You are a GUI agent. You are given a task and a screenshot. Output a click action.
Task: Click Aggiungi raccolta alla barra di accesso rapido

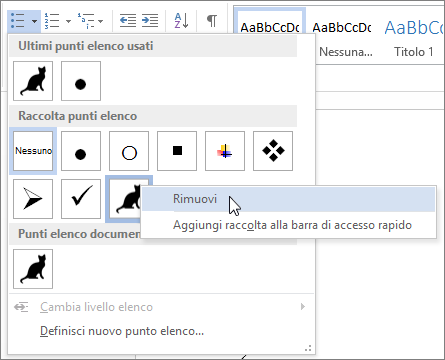tap(289, 225)
